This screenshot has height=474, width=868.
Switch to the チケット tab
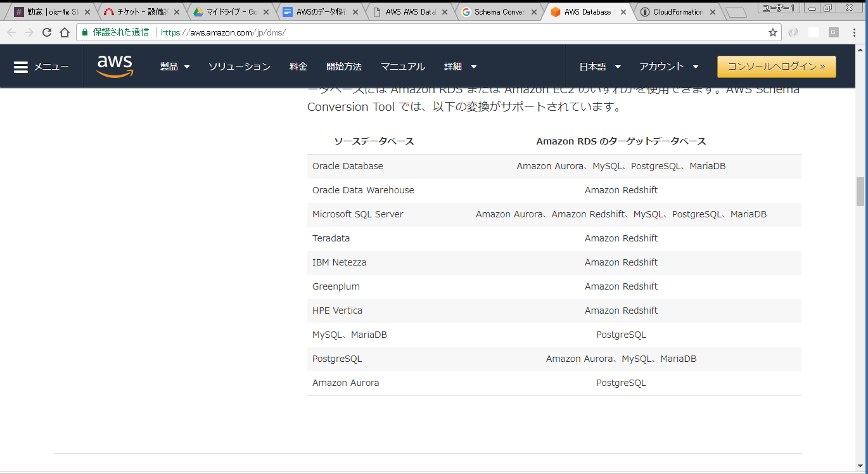point(141,12)
